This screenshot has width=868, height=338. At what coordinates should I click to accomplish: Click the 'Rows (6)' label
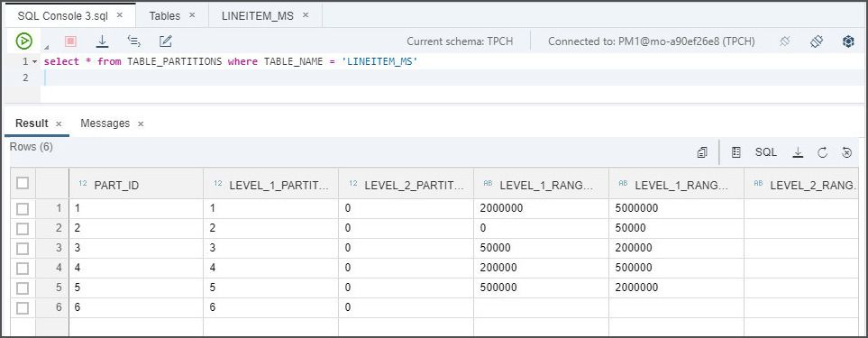point(32,147)
